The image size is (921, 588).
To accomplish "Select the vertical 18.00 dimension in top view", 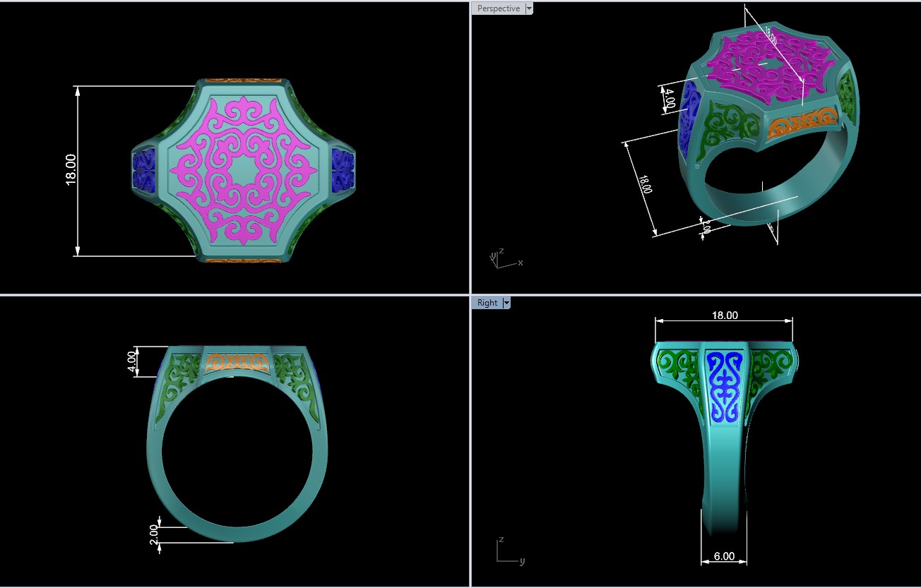I will click(71, 170).
